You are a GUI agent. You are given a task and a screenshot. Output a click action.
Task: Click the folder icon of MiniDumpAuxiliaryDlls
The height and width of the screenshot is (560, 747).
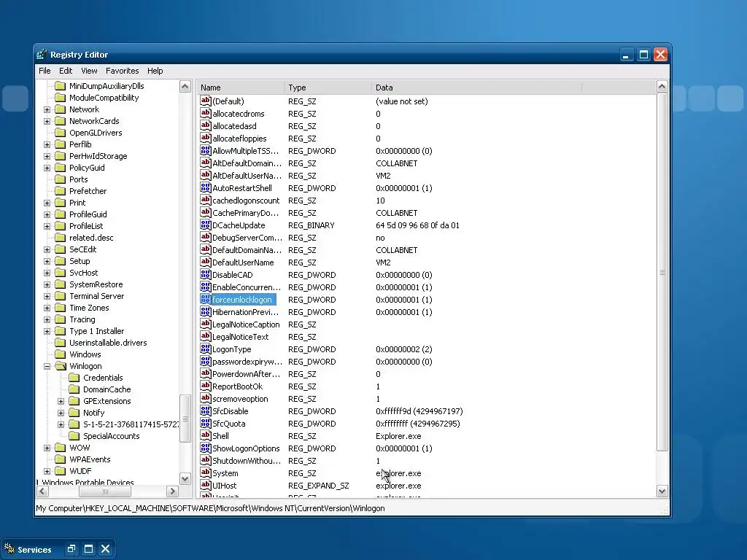click(x=60, y=86)
